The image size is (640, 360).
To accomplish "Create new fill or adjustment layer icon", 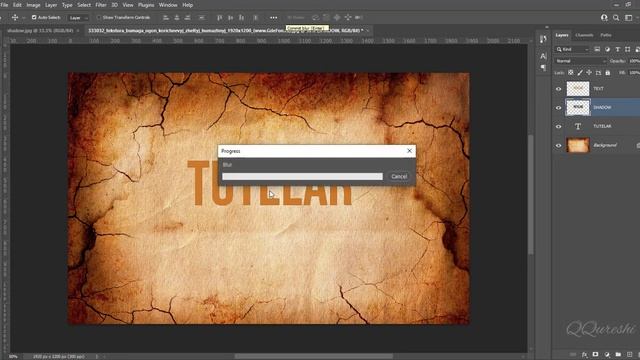I will [607, 355].
